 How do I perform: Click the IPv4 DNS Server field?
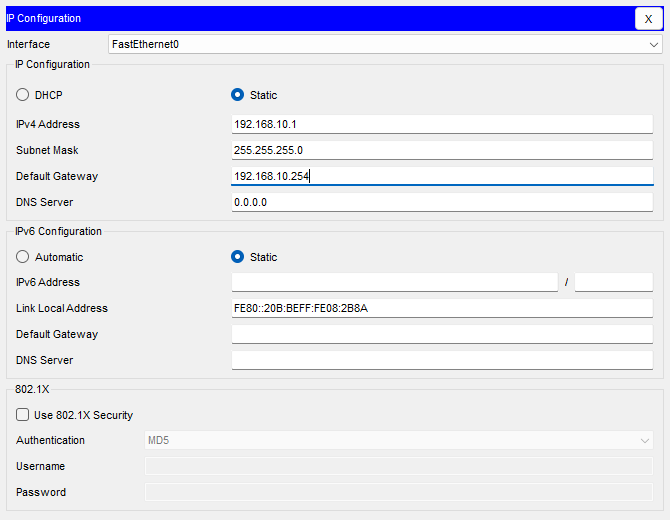click(442, 202)
